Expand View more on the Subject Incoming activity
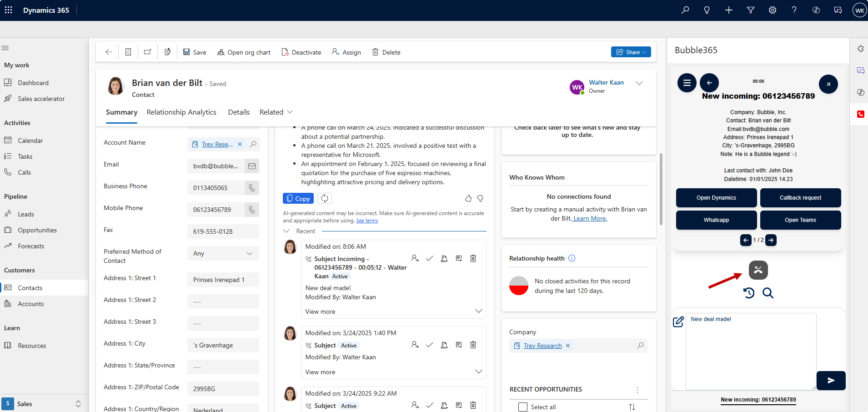The width and height of the screenshot is (868, 412). click(321, 312)
